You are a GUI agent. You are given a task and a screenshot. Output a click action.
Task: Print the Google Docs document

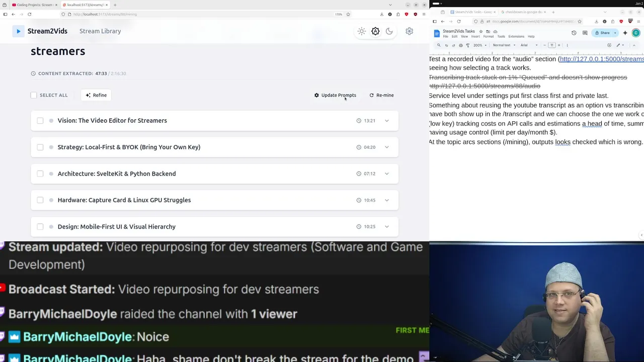pyautogui.click(x=461, y=45)
